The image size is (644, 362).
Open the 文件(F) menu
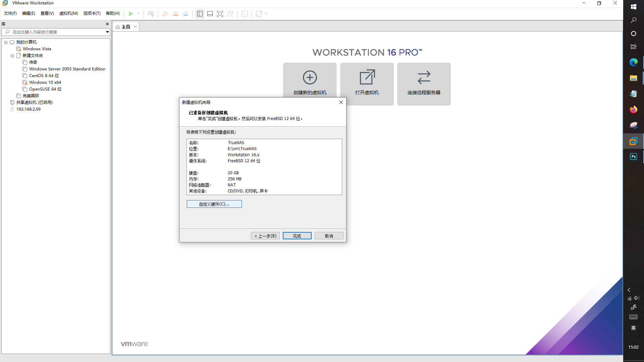pos(10,13)
